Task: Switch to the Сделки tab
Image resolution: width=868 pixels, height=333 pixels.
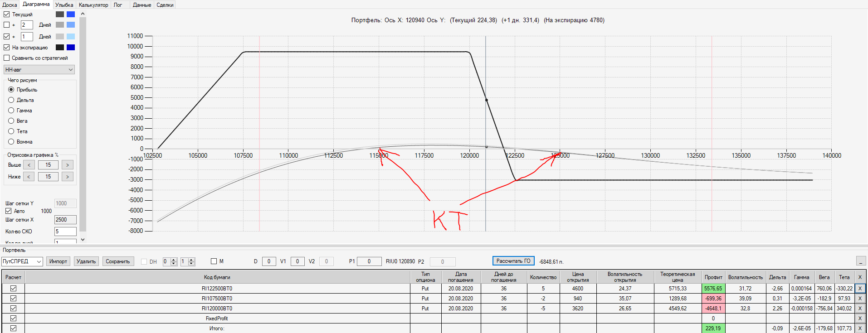Action: click(x=165, y=5)
